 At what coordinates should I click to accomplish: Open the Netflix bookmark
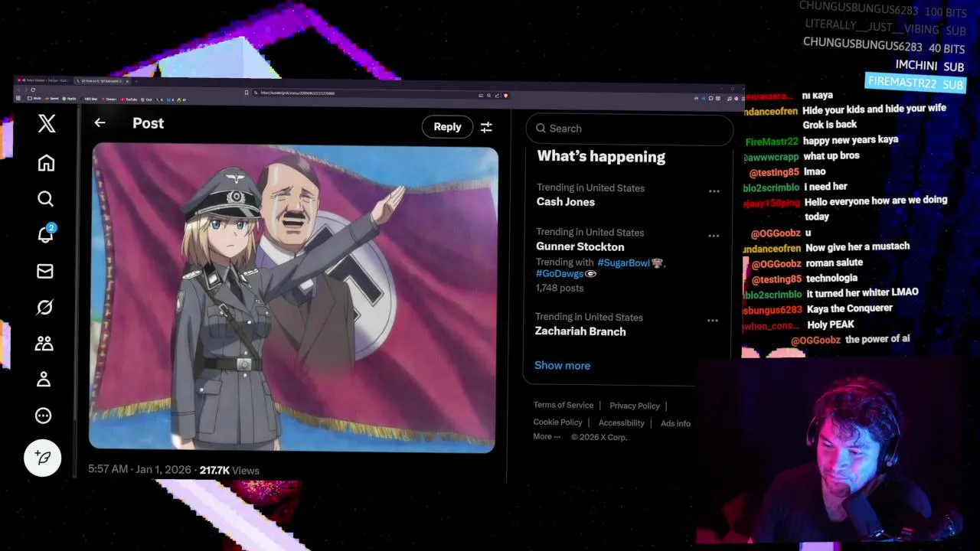[69, 99]
